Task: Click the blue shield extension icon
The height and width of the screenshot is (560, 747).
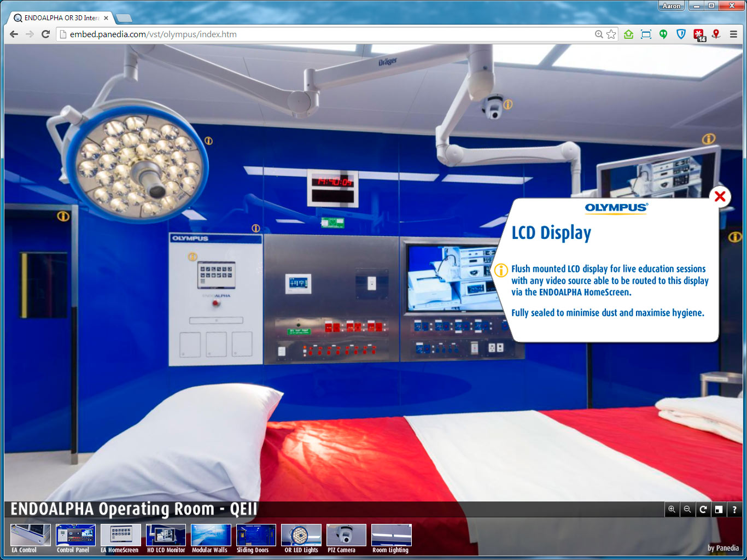Action: 681,34
